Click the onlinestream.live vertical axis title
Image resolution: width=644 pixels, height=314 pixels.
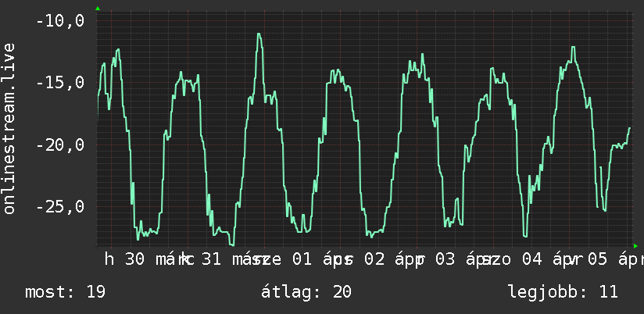coord(9,128)
